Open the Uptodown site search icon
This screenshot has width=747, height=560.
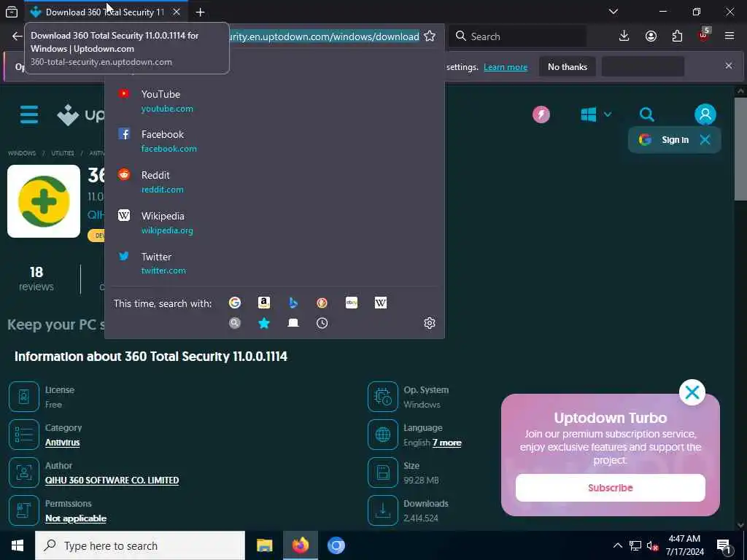(x=646, y=114)
